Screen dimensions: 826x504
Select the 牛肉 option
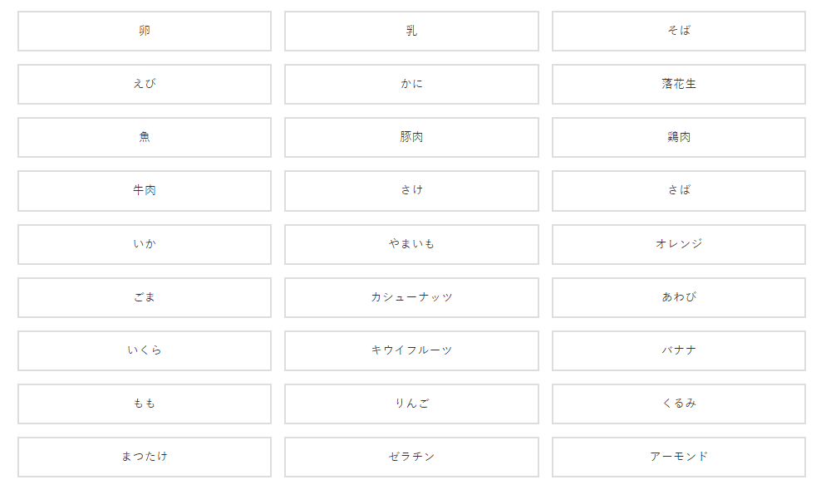click(x=145, y=190)
